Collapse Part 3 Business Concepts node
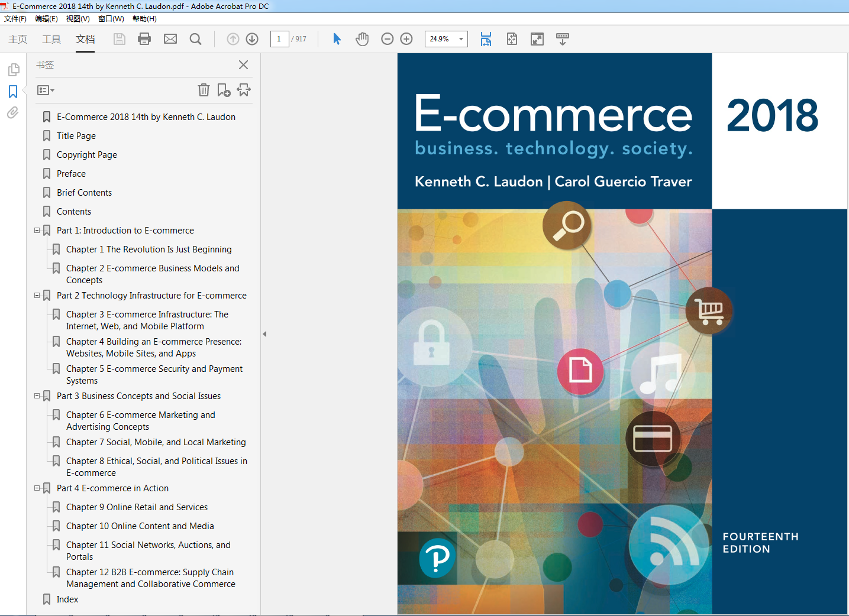The image size is (849, 616). [37, 396]
